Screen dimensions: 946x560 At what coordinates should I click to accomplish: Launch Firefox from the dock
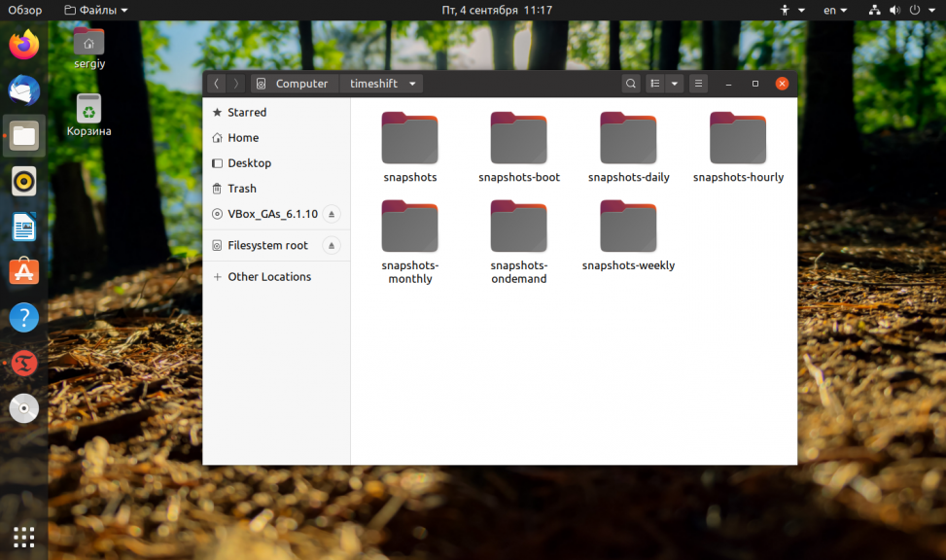tap(24, 45)
